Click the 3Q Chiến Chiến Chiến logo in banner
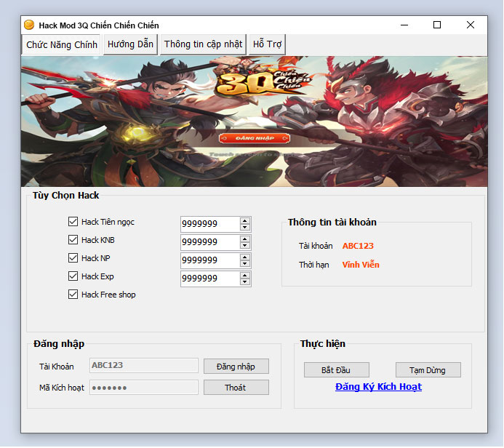This screenshot has width=504, height=448. 262,80
